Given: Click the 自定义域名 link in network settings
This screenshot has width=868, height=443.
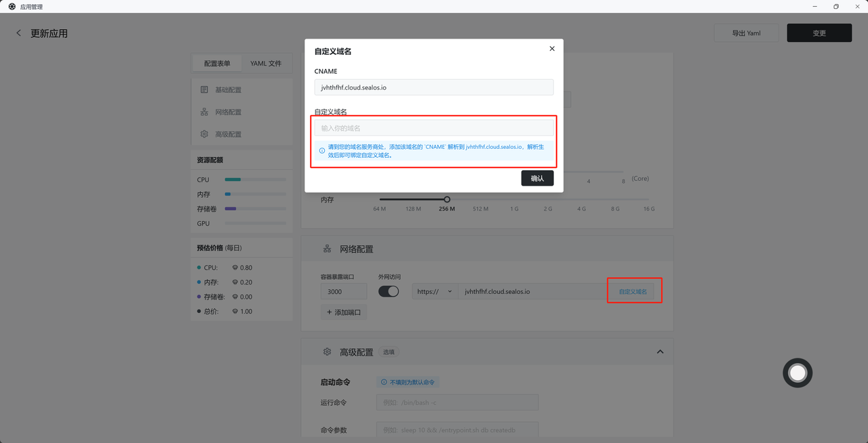Looking at the screenshot, I should [x=633, y=291].
